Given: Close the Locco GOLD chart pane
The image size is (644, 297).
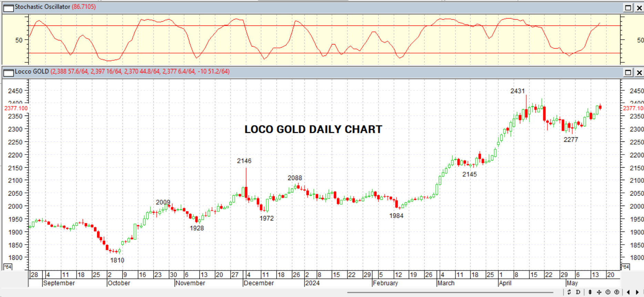Looking at the screenshot, I should click(x=639, y=72).
